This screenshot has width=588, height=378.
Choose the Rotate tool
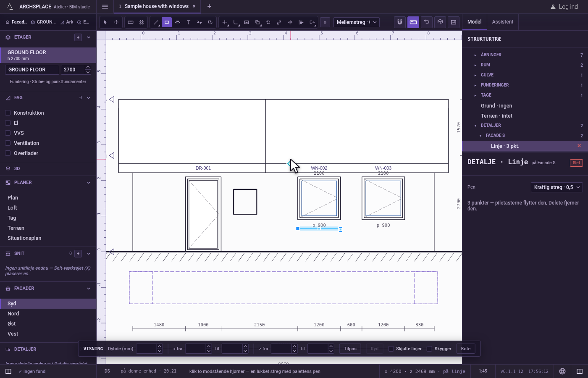coord(268,22)
